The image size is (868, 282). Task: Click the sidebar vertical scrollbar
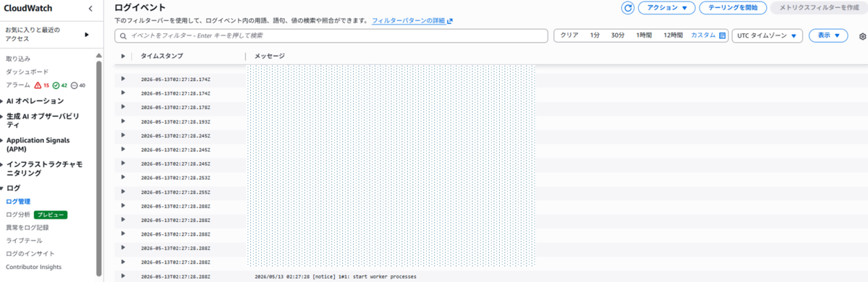[x=98, y=168]
